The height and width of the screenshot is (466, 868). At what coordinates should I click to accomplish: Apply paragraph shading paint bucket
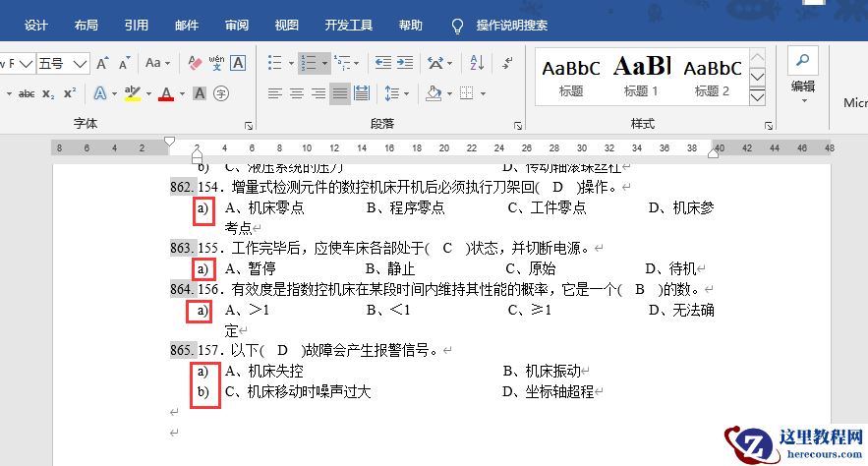point(434,93)
